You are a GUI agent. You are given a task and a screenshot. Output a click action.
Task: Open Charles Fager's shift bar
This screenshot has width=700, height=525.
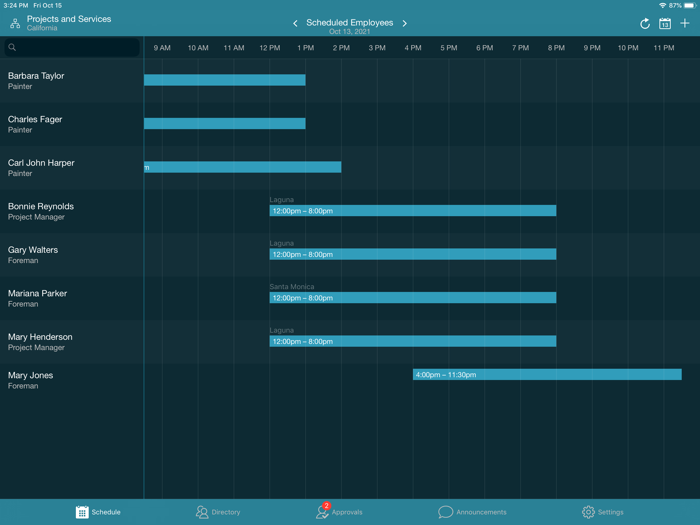(225, 123)
